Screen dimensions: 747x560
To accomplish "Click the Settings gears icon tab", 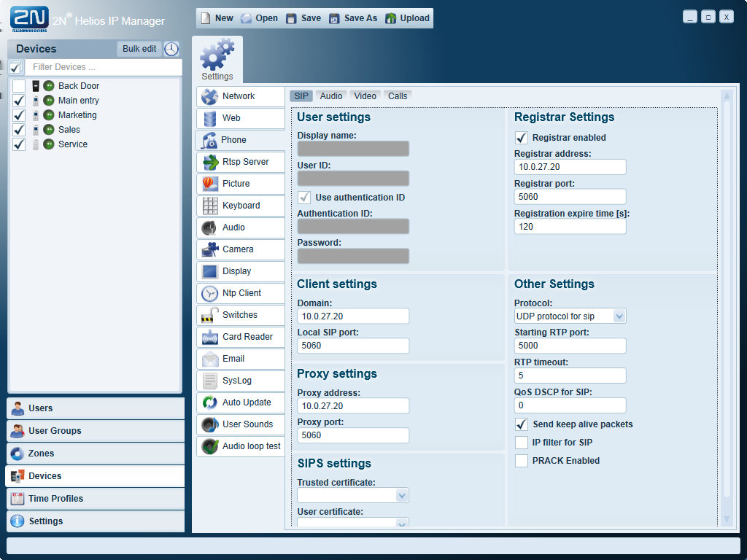I will click(217, 60).
